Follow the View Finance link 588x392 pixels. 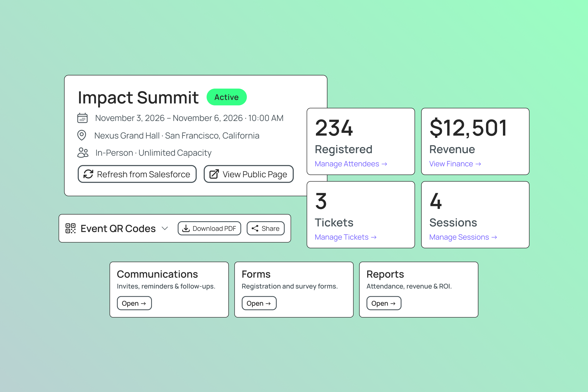click(455, 164)
